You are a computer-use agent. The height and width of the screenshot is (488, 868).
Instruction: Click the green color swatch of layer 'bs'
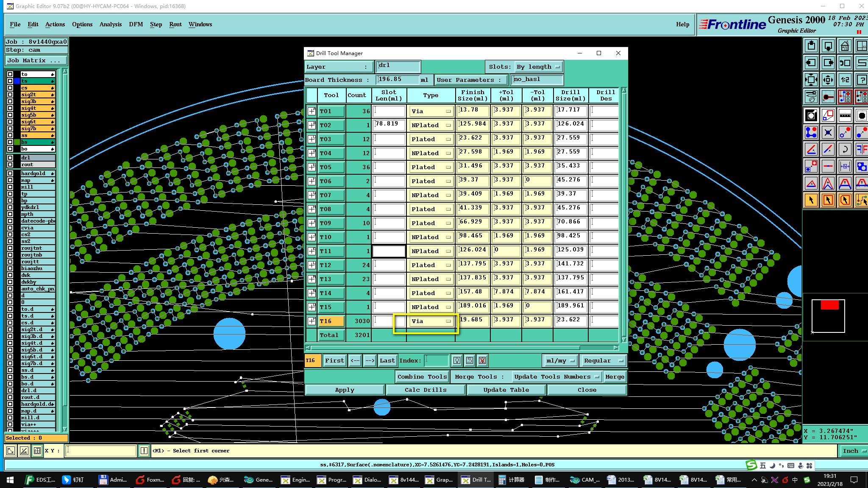click(x=17, y=142)
